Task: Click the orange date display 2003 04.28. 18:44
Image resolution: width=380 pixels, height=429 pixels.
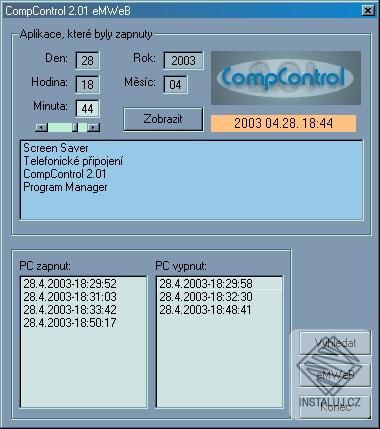Action: pos(283,123)
